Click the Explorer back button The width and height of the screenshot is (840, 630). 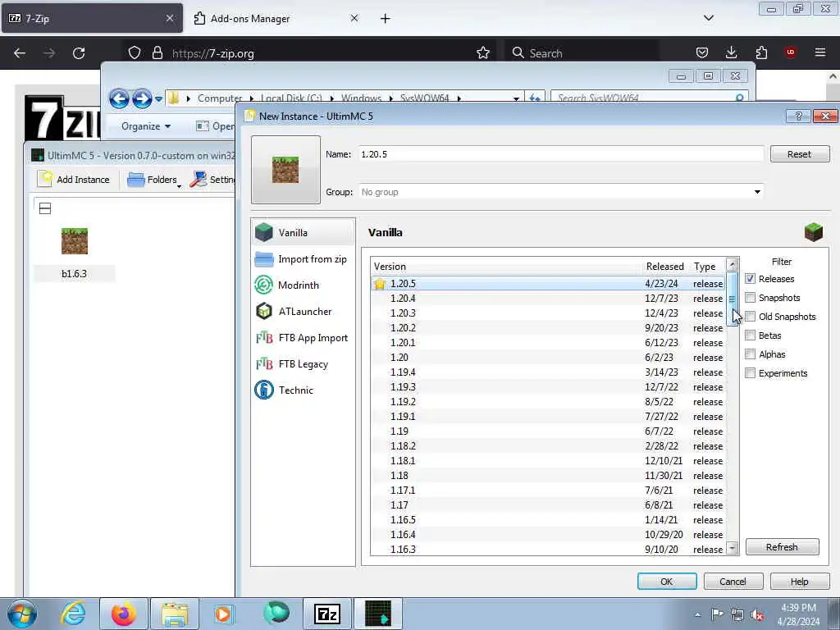119,98
